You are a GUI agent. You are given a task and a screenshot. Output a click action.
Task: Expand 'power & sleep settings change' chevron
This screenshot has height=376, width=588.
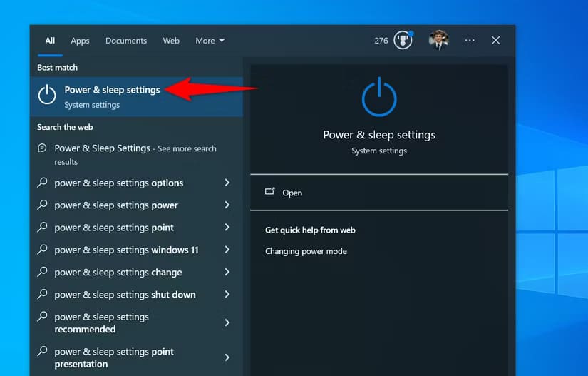[227, 272]
